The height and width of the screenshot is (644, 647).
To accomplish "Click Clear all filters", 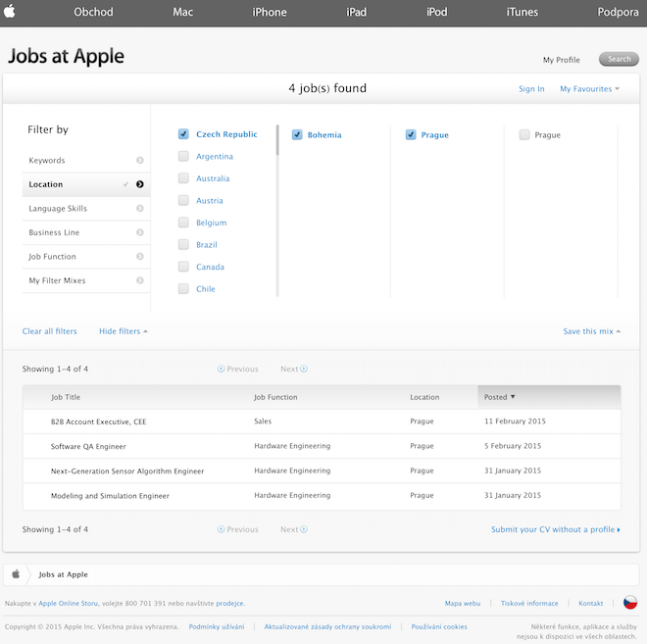I will click(x=50, y=331).
